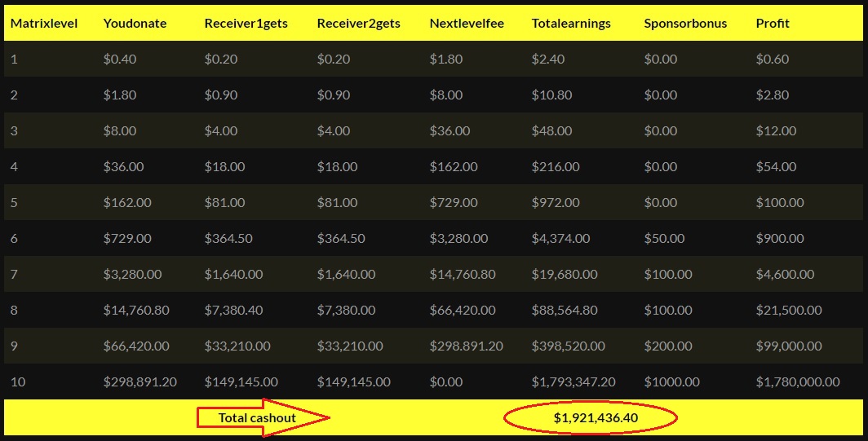This screenshot has width=868, height=441.
Task: Click the Profit column header
Action: [x=773, y=23]
